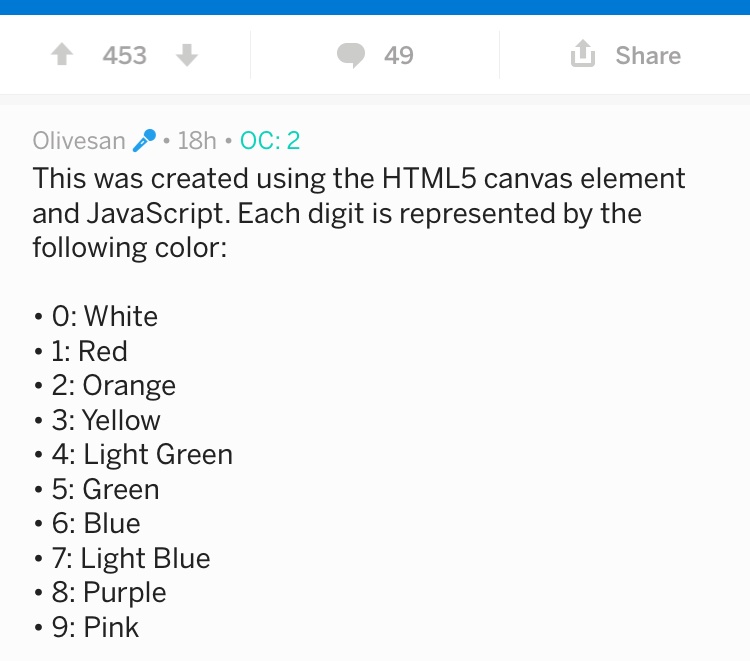Click the Share button label

tap(648, 55)
